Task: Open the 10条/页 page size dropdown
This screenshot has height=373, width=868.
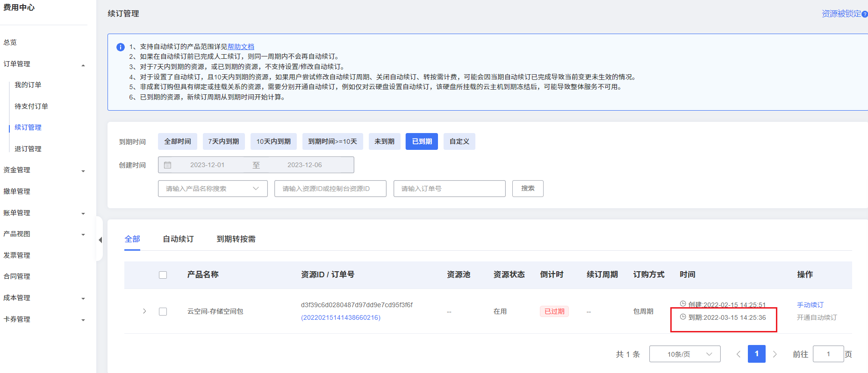Action: pos(684,354)
